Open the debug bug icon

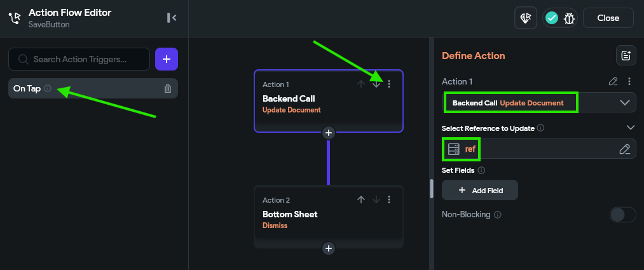(569, 18)
